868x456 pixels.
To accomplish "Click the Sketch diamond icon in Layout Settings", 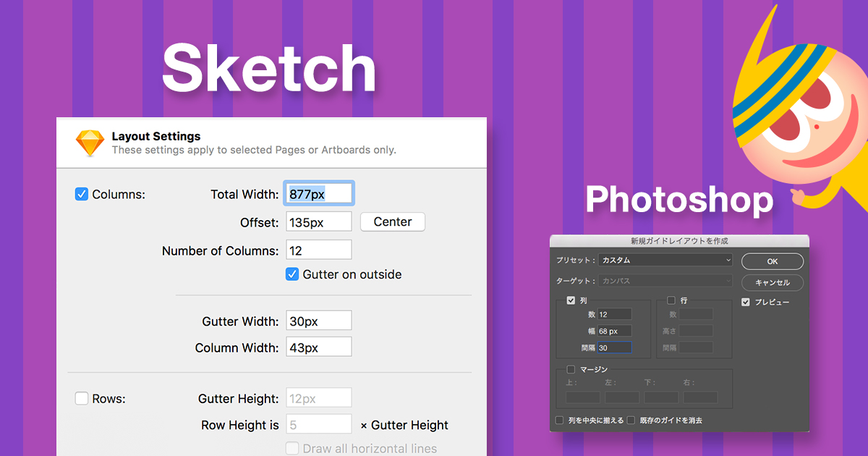I will pos(90,143).
